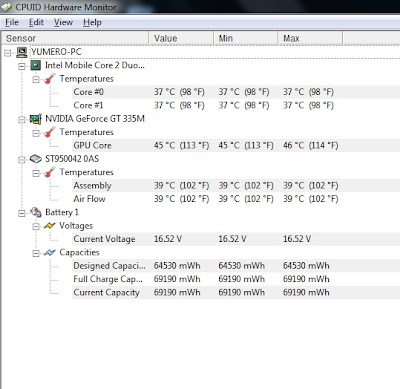Collapse the Voltages group

click(x=36, y=227)
